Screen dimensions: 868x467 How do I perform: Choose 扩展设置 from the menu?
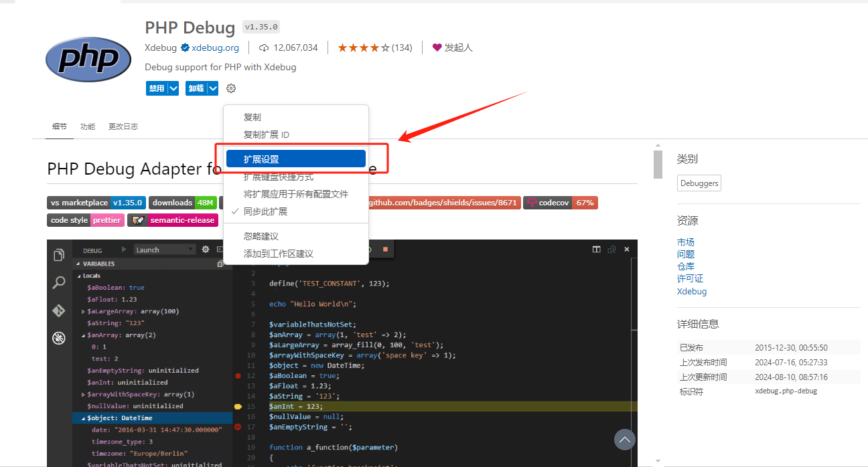(x=296, y=159)
